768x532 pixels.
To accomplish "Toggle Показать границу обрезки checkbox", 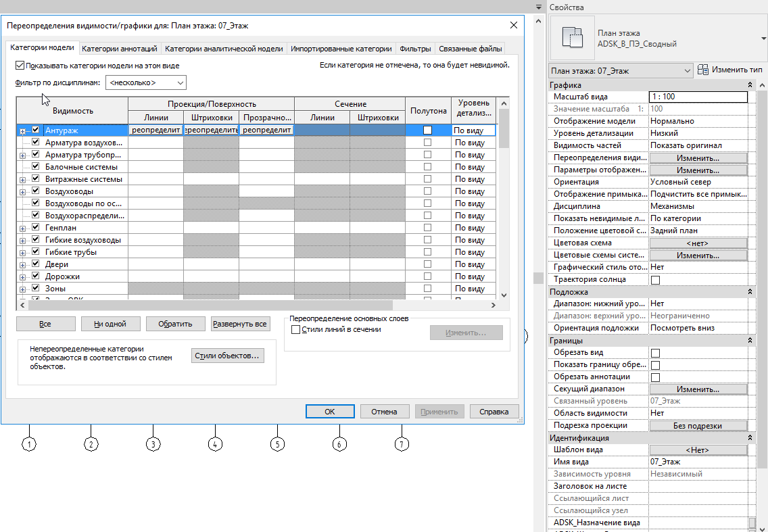I will click(x=655, y=365).
